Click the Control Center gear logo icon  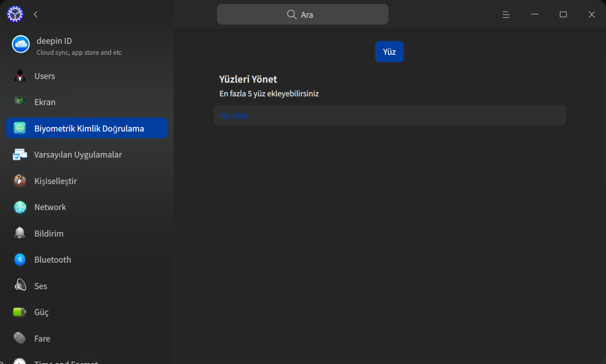coord(15,14)
